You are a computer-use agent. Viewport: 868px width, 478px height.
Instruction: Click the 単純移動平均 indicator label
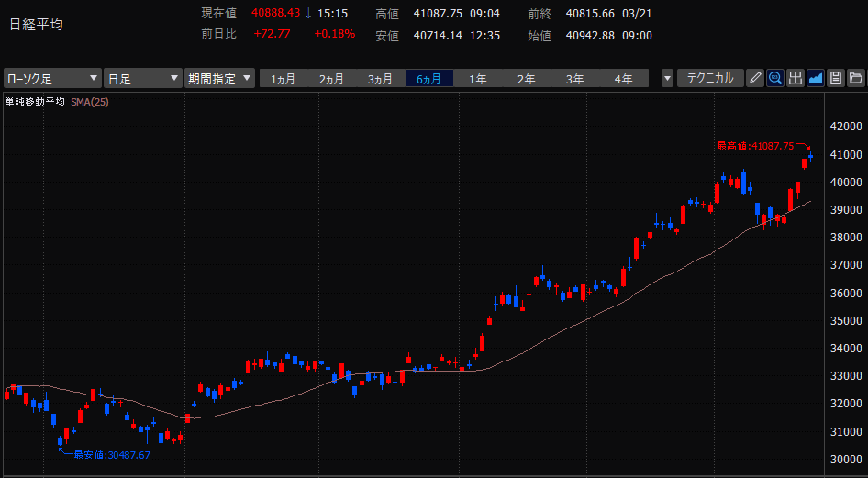pyautogui.click(x=35, y=102)
